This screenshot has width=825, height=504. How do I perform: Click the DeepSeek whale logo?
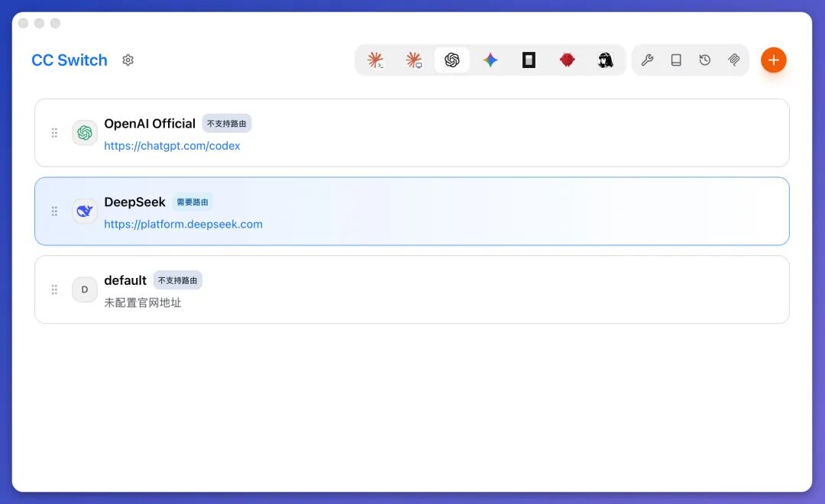(x=85, y=211)
